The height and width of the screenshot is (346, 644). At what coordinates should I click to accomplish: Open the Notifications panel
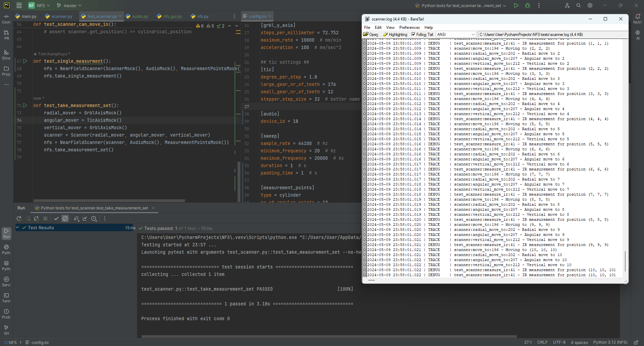[x=638, y=19]
